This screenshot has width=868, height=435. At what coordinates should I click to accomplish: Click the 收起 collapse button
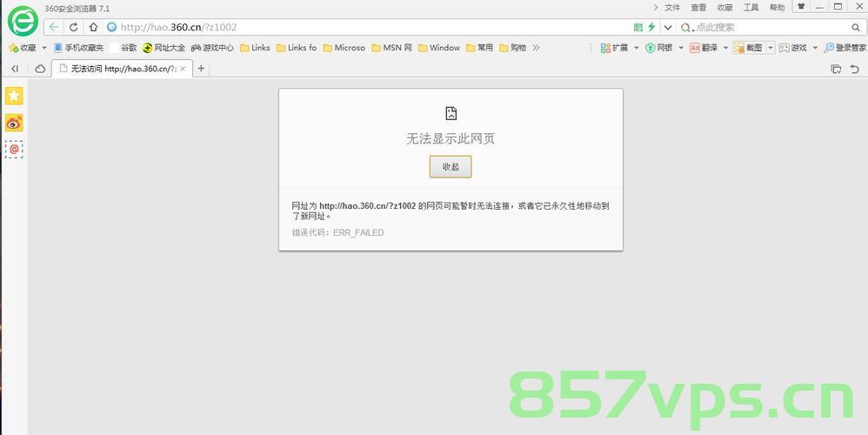point(451,166)
